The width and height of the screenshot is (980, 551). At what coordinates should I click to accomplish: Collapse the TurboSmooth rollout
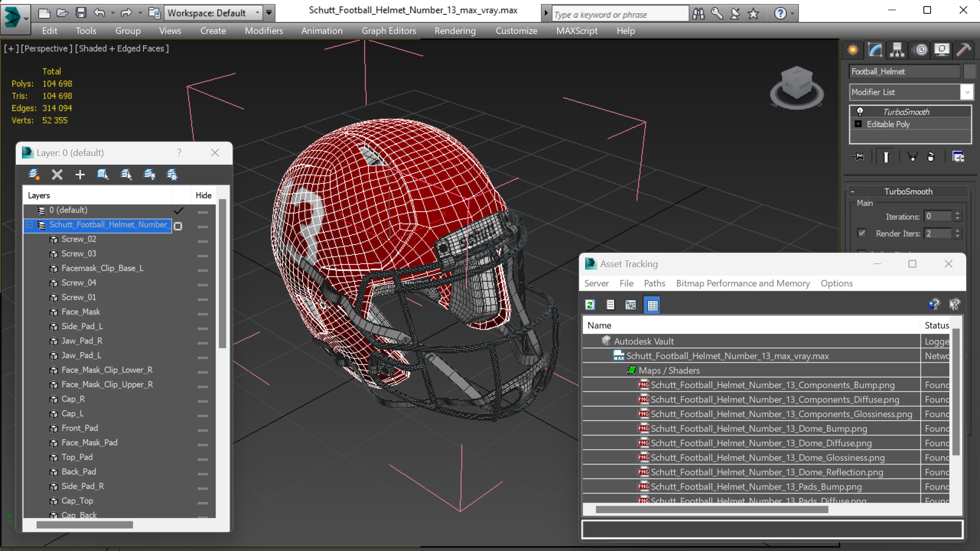tap(852, 192)
